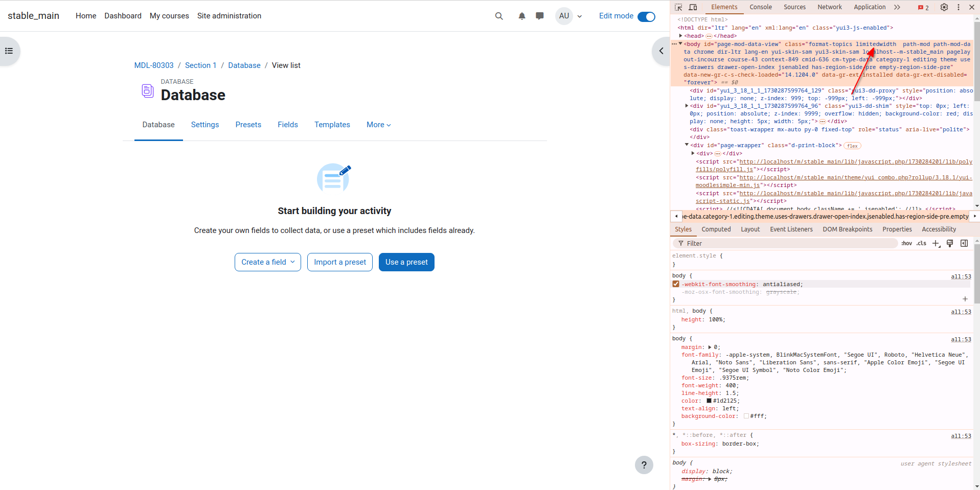Follow the Section 1 breadcrumb link

200,65
